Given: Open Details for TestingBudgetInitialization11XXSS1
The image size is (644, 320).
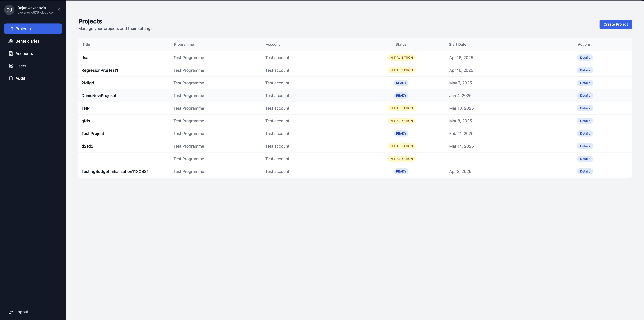Looking at the screenshot, I should [x=585, y=171].
